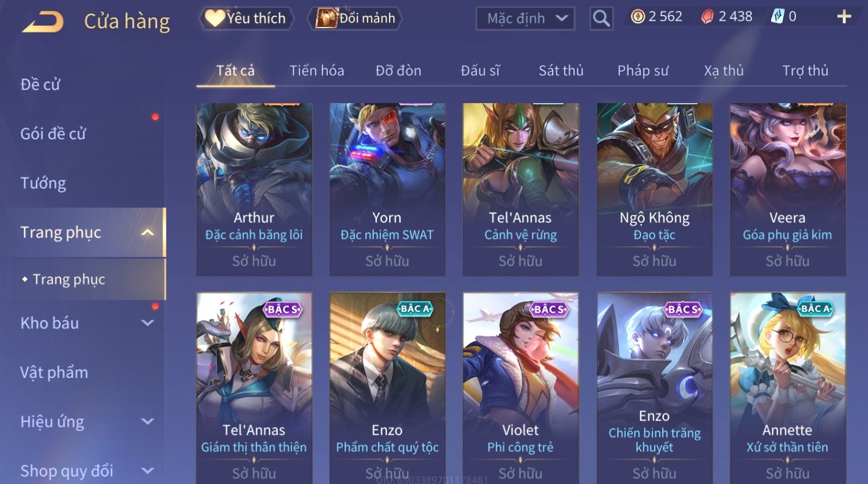
Task: Open Gói đề cử sidebar entry
Action: click(x=53, y=134)
